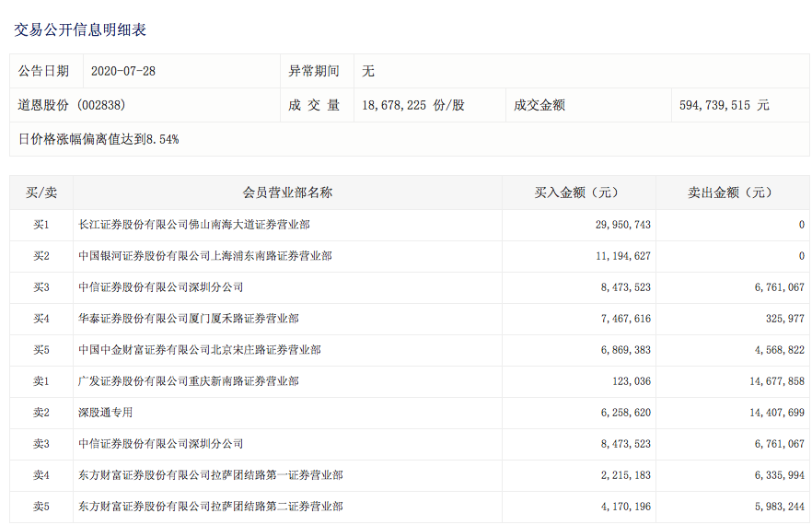Click the 买/卖 column header
Viewport: 812px width, 525px height.
point(41,192)
